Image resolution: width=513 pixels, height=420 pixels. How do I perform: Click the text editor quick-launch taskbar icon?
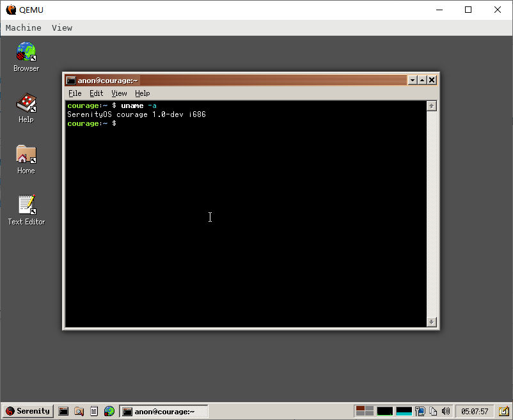94,411
